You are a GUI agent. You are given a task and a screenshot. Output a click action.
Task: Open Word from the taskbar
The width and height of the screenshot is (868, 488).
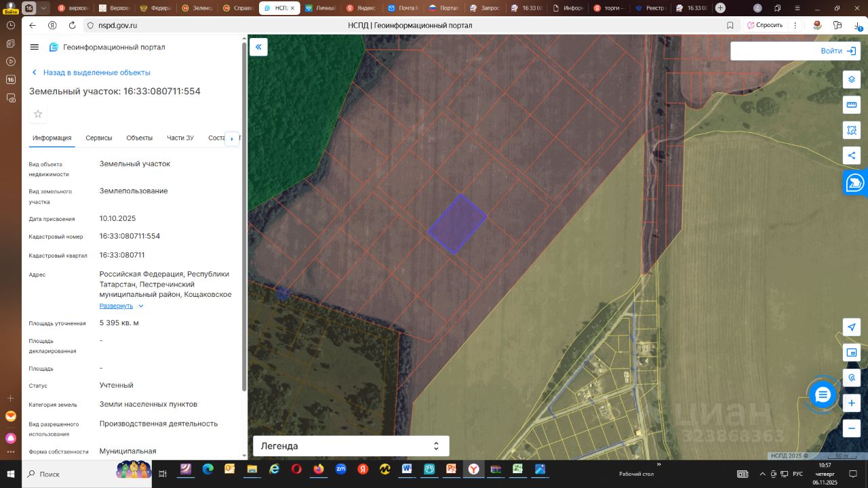coord(407,469)
